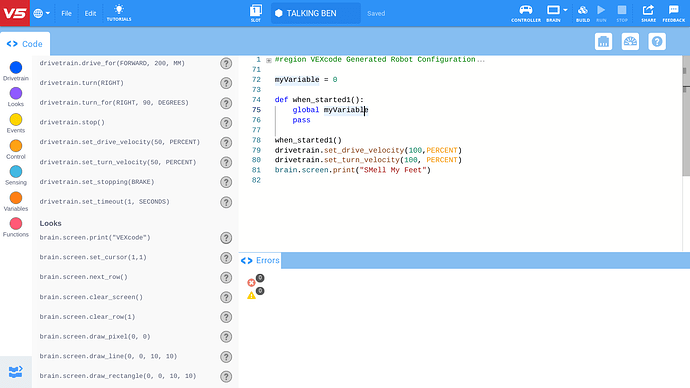The width and height of the screenshot is (690, 388).
Task: Open the Edit menu
Action: point(90,14)
